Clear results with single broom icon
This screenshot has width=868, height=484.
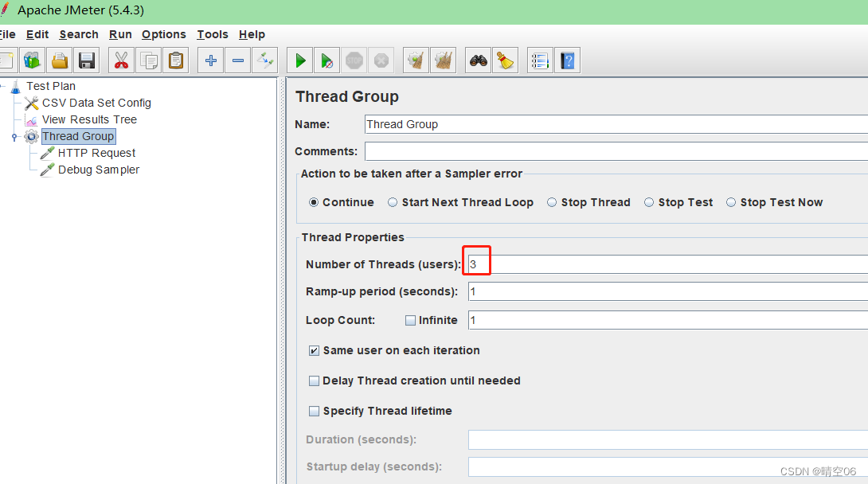click(416, 60)
